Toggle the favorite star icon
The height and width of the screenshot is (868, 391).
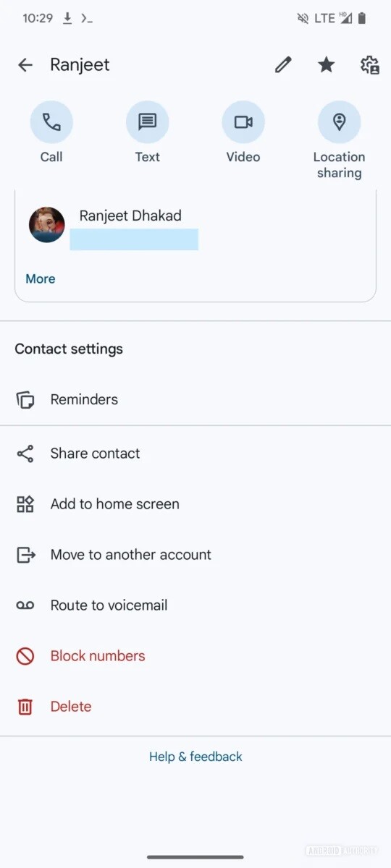(327, 65)
